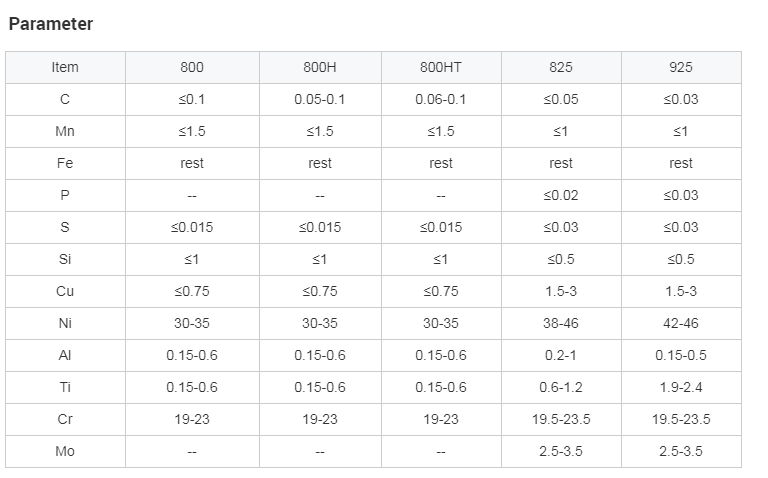Image resolution: width=768 pixels, height=478 pixels.
Task: Select the 0.2-1 aluminum value cell
Action: click(x=561, y=355)
